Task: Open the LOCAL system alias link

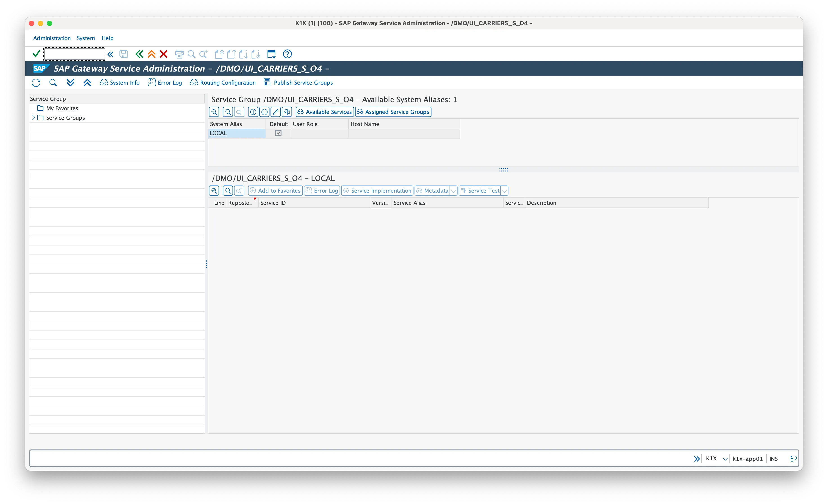Action: (x=218, y=133)
